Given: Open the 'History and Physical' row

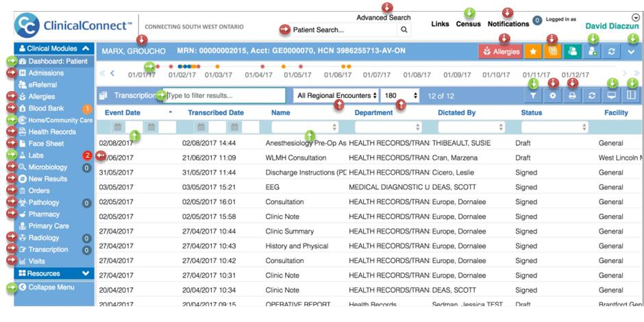Looking at the screenshot, I should 369,246.
